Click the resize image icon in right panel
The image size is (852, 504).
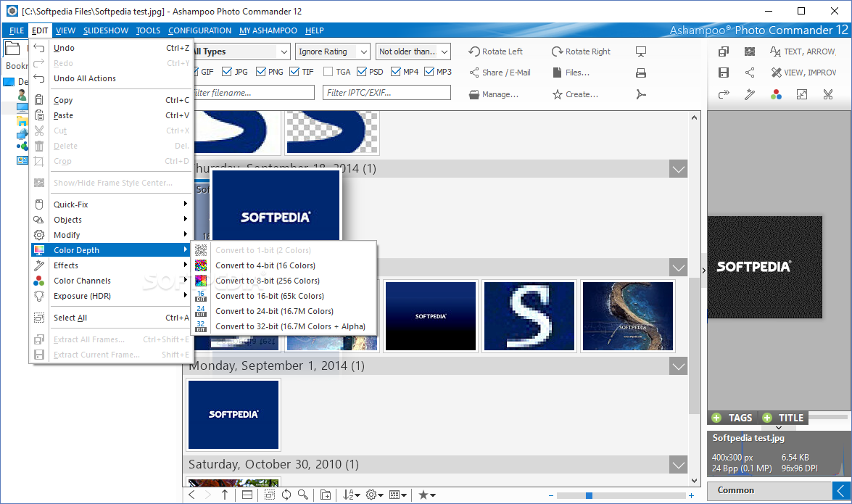(802, 94)
